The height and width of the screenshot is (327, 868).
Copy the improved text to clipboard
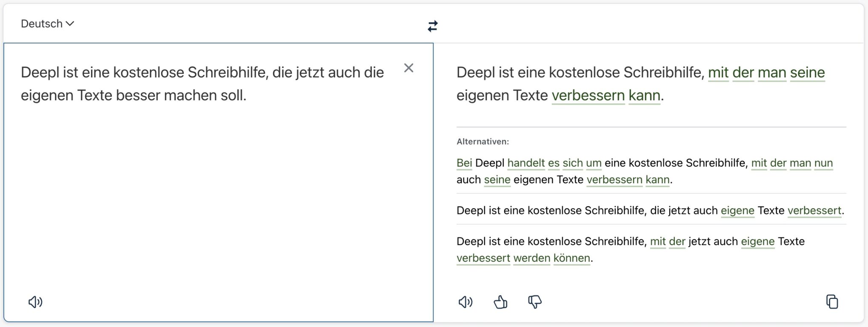point(832,301)
